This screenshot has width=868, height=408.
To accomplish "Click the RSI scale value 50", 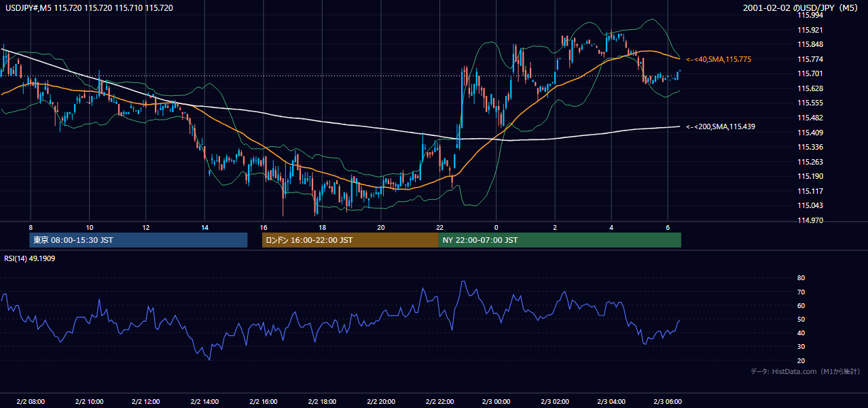I will point(801,319).
